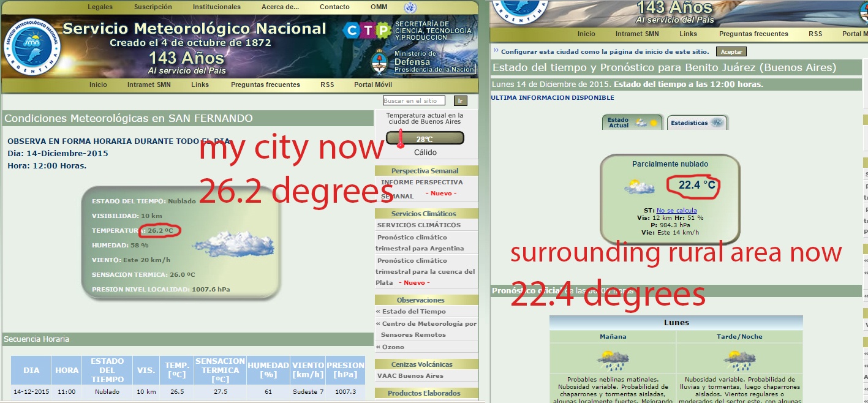
Task: Click the storm icon under Mañana forecast
Action: point(612,360)
